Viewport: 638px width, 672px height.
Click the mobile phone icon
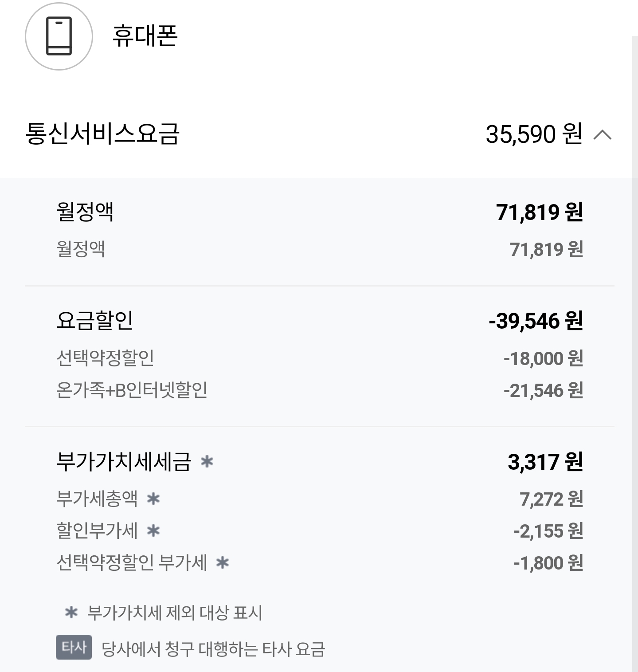tap(59, 36)
